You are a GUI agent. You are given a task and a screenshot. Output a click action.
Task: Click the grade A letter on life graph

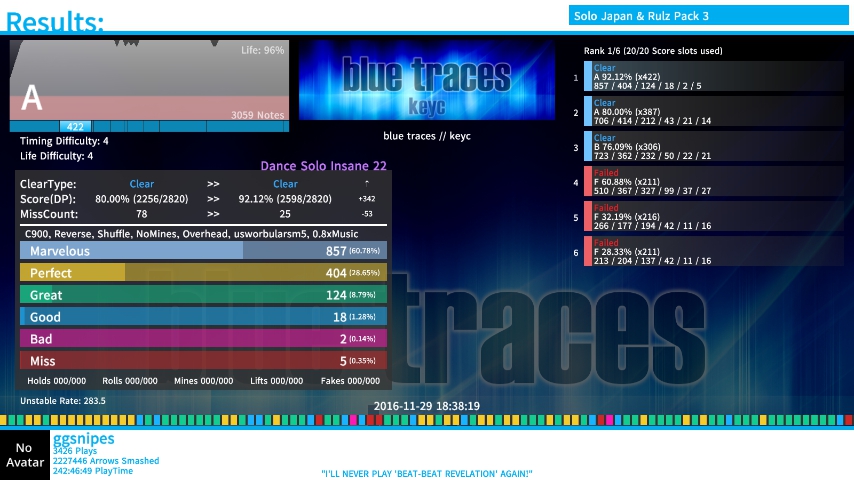31,98
